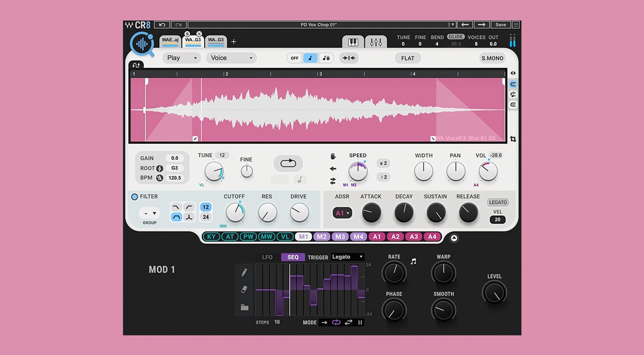Select the reverse left arrow icon
Screen dimensions: 644x355
[x=333, y=169]
